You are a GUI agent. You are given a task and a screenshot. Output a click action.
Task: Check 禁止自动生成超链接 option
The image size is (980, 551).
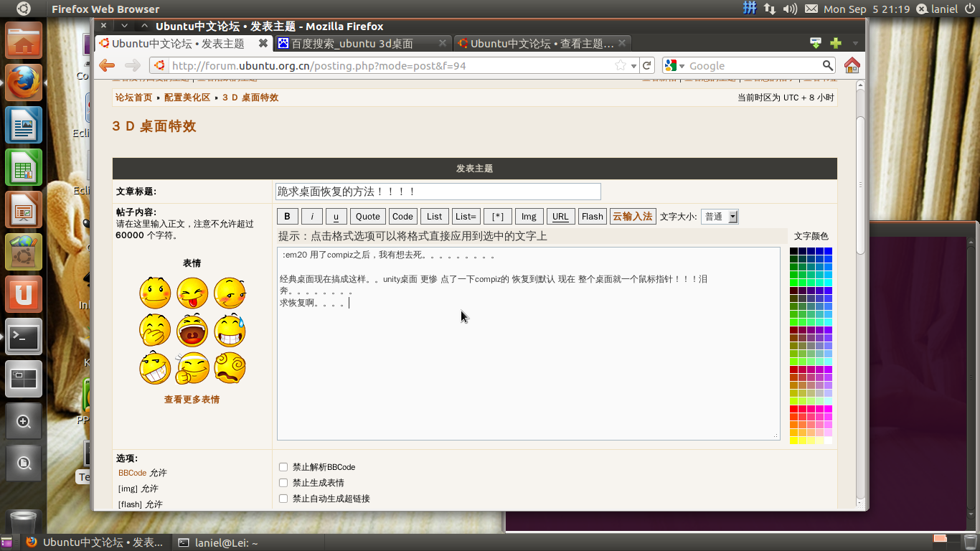(x=283, y=499)
